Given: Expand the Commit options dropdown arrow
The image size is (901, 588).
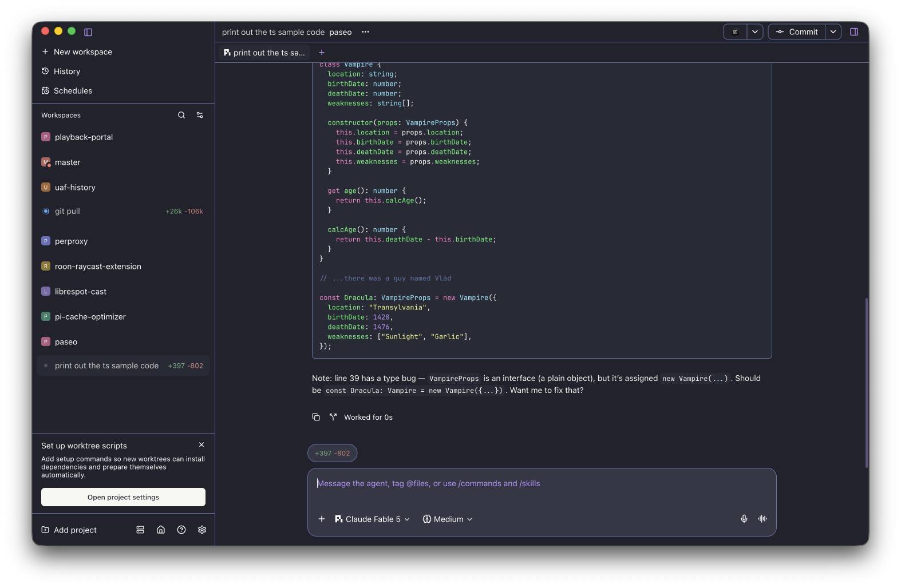Looking at the screenshot, I should pos(833,32).
